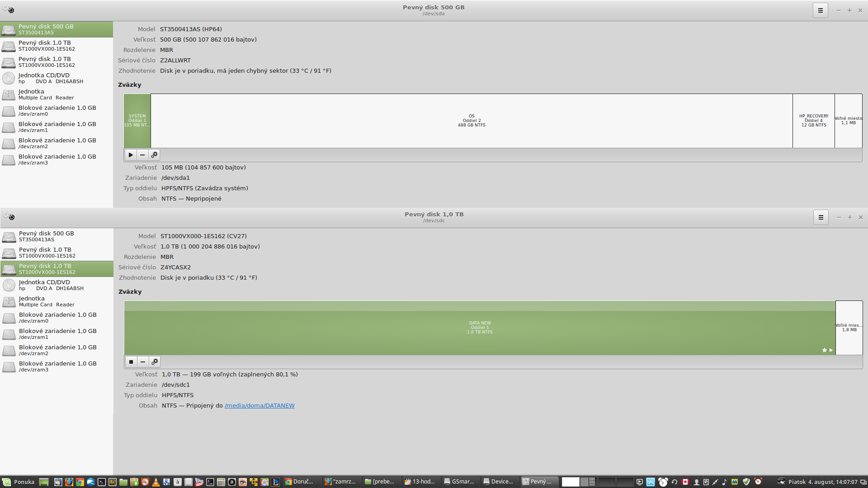Viewport: 868px width, 488px height.
Task: Select /dev/zram0 block device in the lower sidebar
Action: [x=57, y=318]
